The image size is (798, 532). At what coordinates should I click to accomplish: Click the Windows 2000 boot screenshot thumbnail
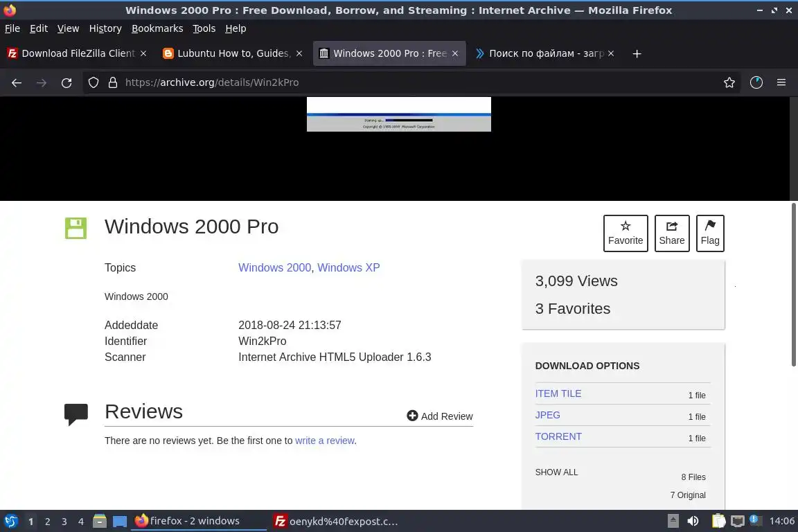[399, 114]
